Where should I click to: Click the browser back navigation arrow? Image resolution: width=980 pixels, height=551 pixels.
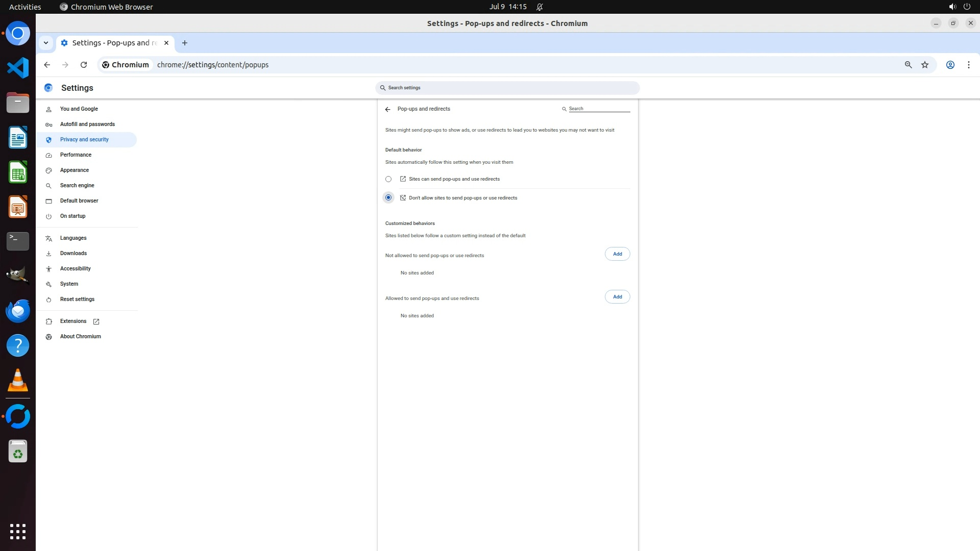point(47,65)
